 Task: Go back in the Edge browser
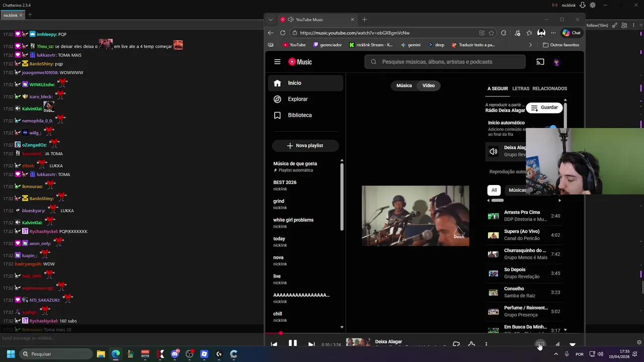pos(271,33)
